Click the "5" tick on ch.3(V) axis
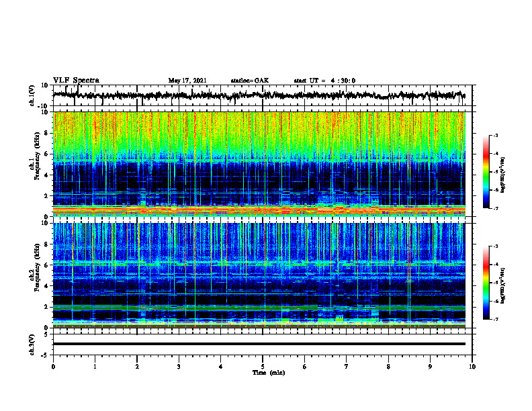This screenshot has height=411, width=532. [x=46, y=334]
